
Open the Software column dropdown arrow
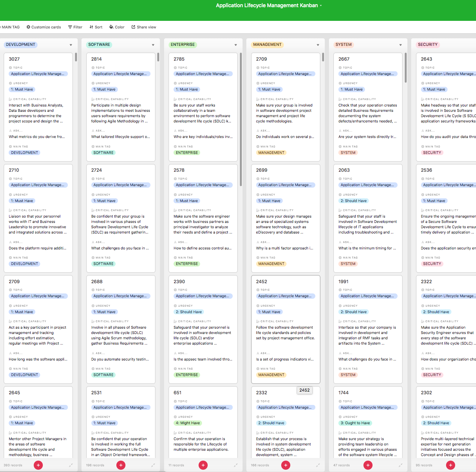153,45
